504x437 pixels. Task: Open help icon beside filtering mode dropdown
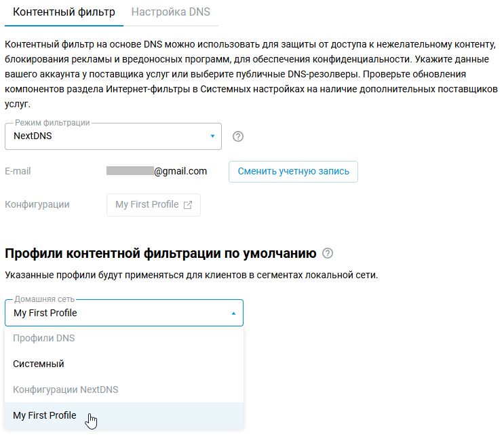[x=237, y=136]
